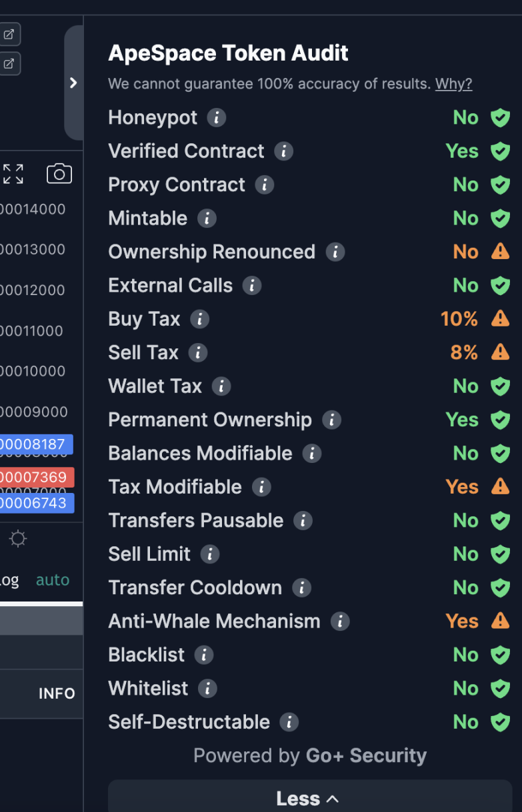Image resolution: width=522 pixels, height=812 pixels.
Task: Expand side panel with arrow chevron
Action: pyautogui.click(x=73, y=83)
